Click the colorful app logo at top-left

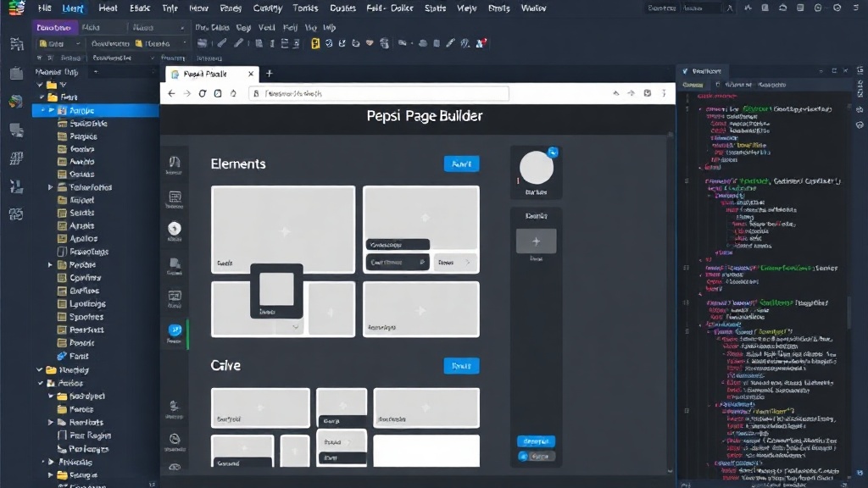tap(17, 8)
